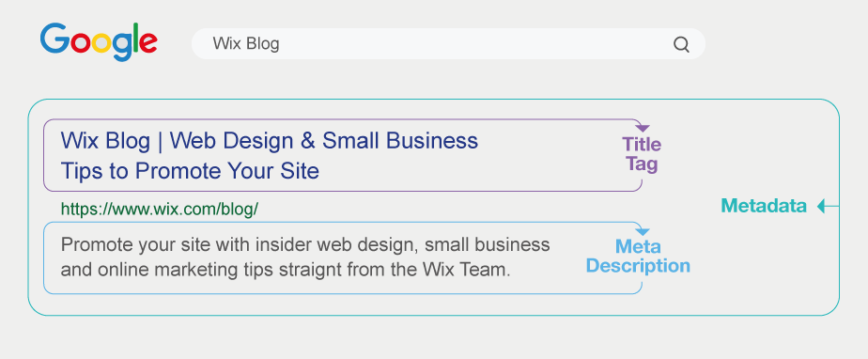The height and width of the screenshot is (359, 868).
Task: Click the word 'Tips to Promote Your Site'
Action: pos(190,171)
